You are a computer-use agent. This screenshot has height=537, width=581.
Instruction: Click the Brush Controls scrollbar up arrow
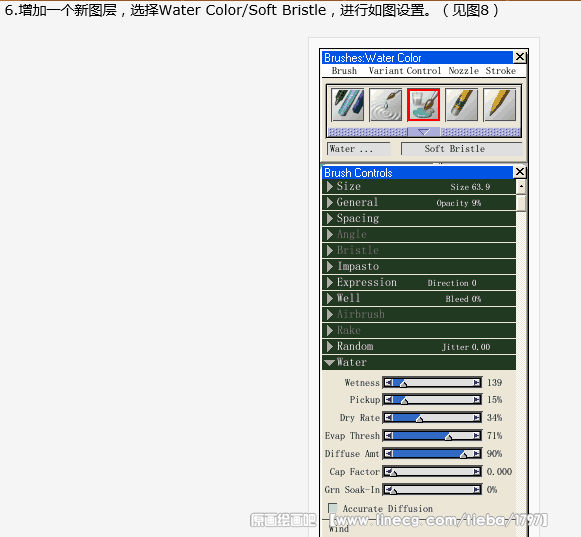[521, 186]
